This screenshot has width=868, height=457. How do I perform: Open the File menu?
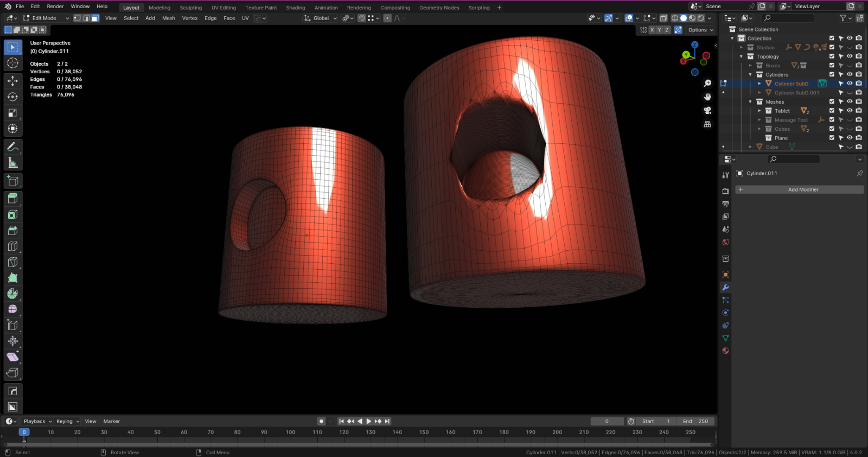coord(20,7)
